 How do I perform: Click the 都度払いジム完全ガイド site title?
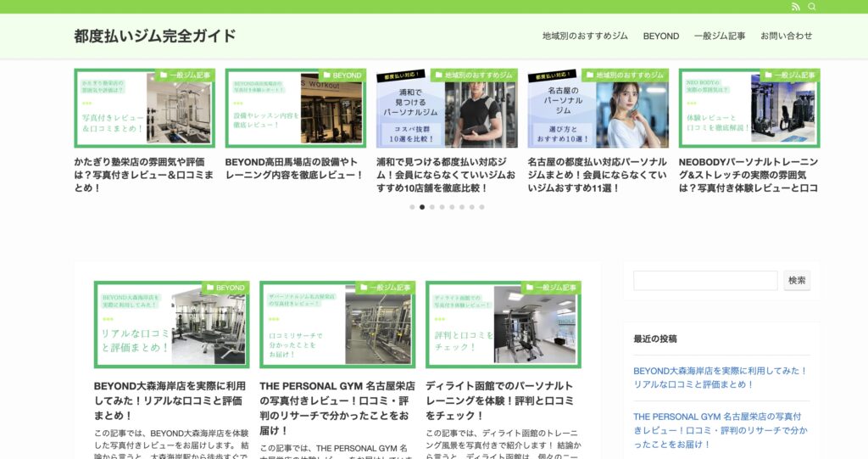point(155,36)
